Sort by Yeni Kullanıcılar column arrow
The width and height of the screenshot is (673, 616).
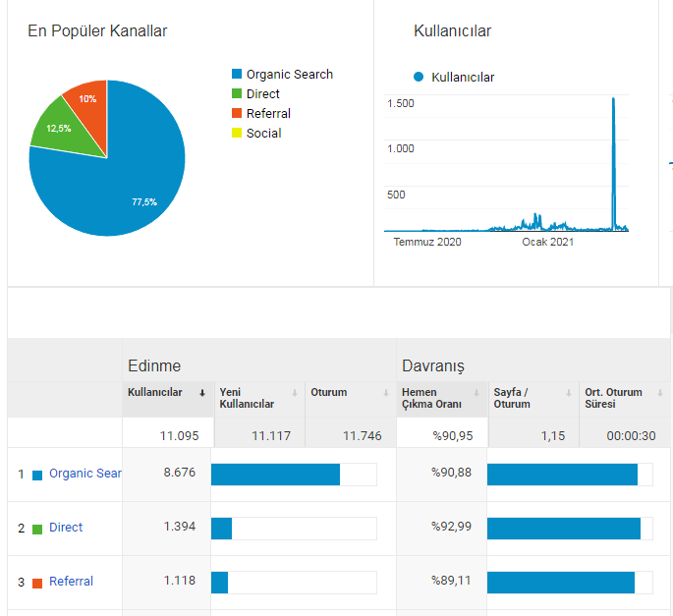coord(295,393)
